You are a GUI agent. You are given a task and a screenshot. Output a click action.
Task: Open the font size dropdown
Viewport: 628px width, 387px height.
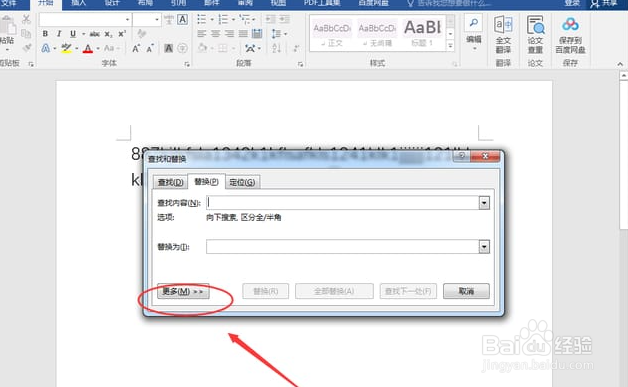coord(157,19)
